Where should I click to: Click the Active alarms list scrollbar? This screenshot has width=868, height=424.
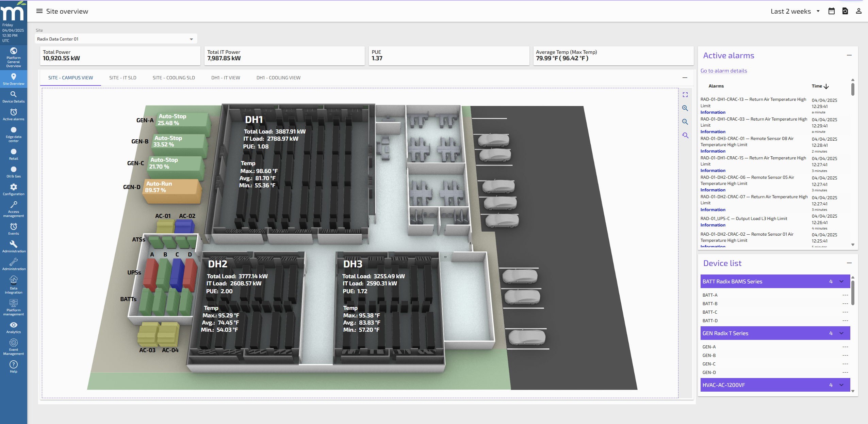852,89
